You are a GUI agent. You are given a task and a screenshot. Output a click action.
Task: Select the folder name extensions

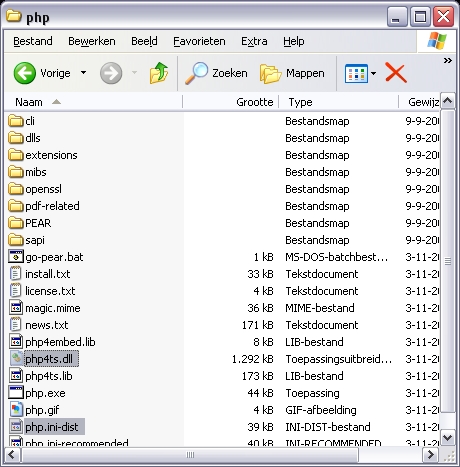point(51,155)
